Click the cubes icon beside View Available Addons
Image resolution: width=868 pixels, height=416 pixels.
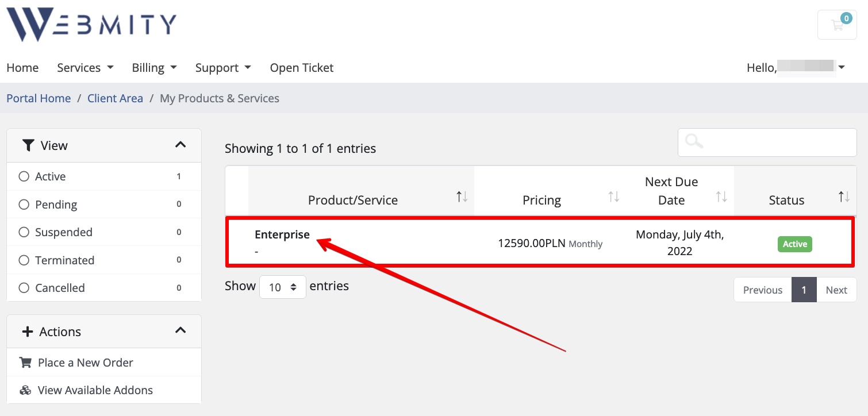tap(25, 390)
